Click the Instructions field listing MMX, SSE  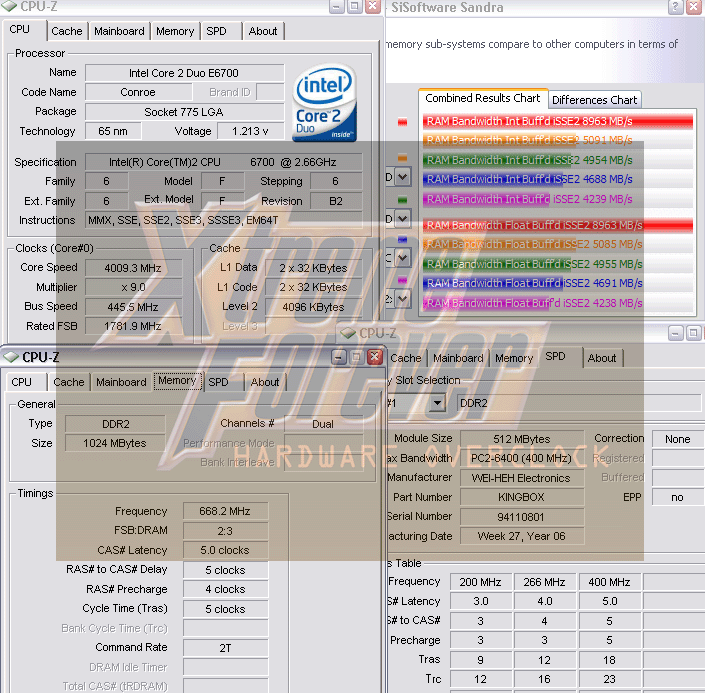[x=223, y=220]
